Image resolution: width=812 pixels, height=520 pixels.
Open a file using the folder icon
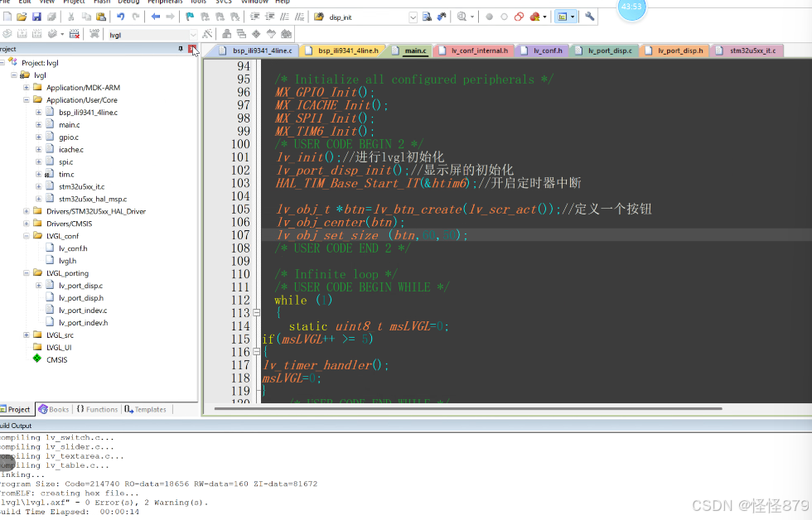(x=22, y=17)
